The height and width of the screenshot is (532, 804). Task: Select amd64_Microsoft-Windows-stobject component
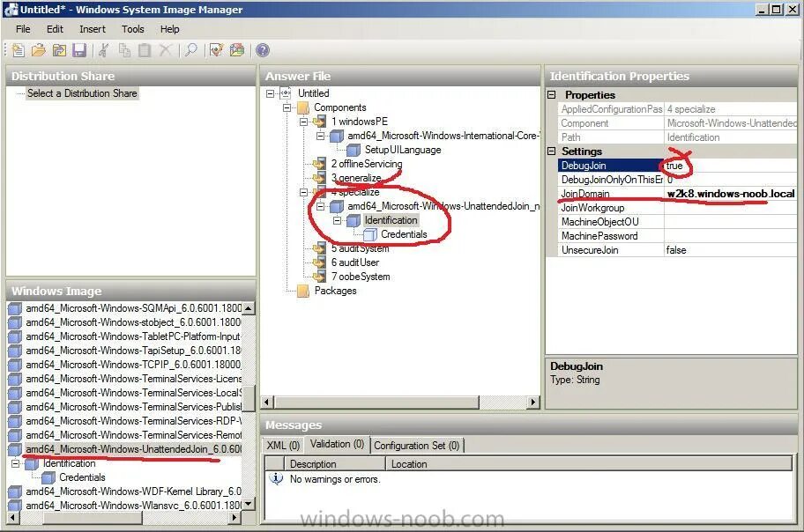[x=133, y=322]
